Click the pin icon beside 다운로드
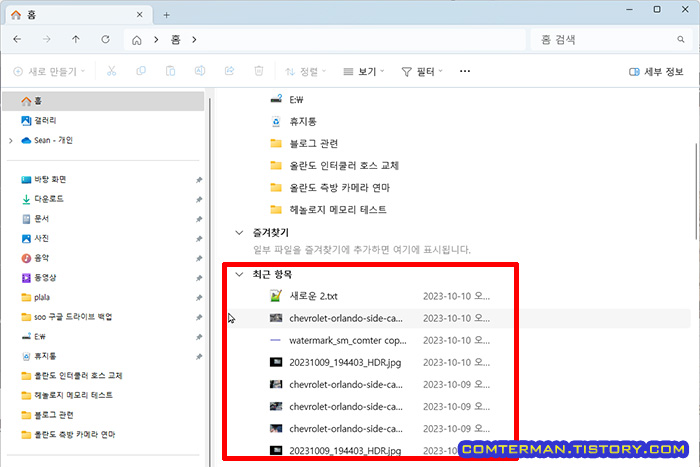Image resolution: width=700 pixels, height=467 pixels. [x=199, y=200]
